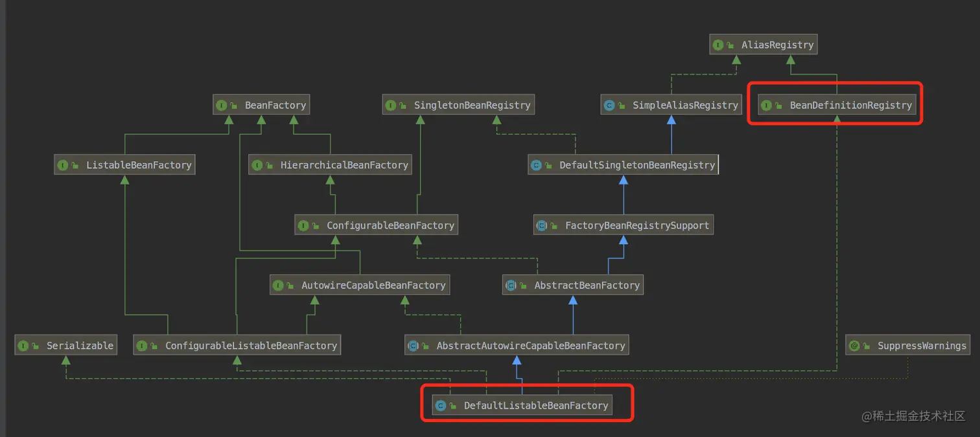This screenshot has width=980, height=437.
Task: Select the ConfigurableListableBeanFactory label text
Action: coord(251,346)
